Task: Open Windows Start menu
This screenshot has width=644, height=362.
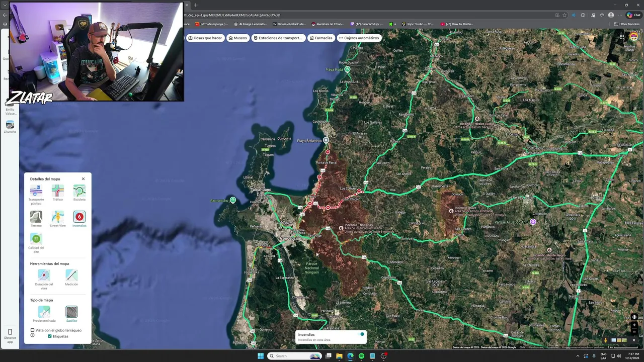Action: 261,356
